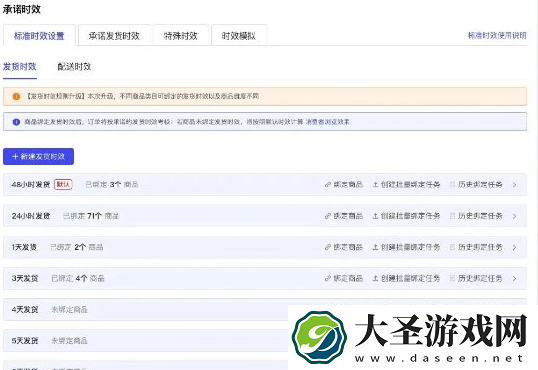Click 已绑定 3个 商品 text
538x370 pixels.
tap(112, 185)
